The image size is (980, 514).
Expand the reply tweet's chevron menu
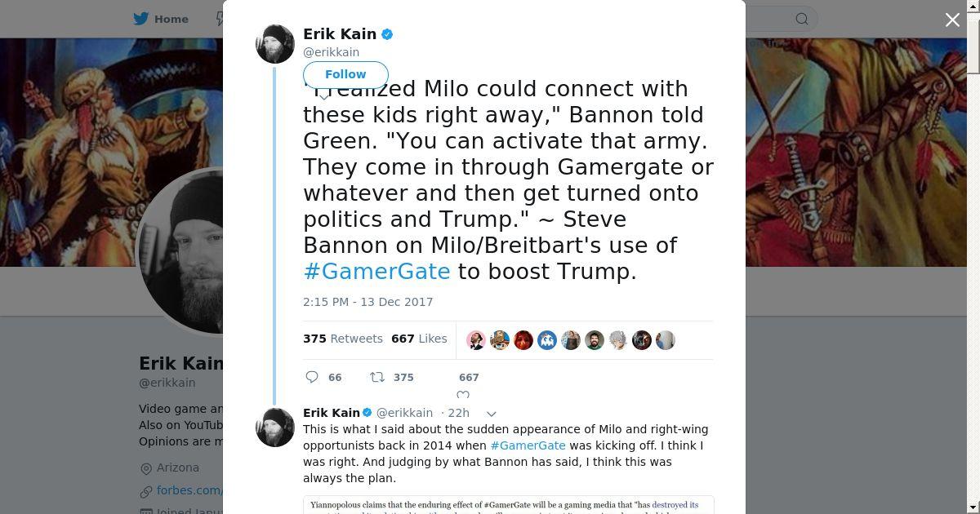point(491,414)
